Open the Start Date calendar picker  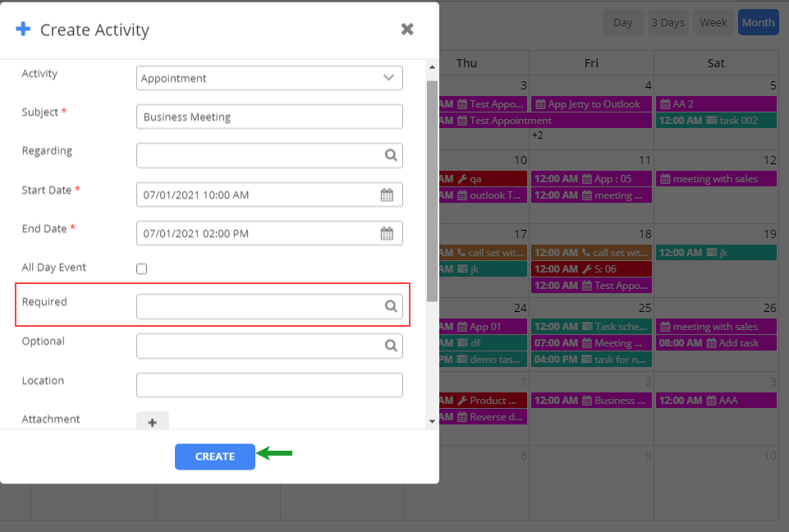click(387, 195)
